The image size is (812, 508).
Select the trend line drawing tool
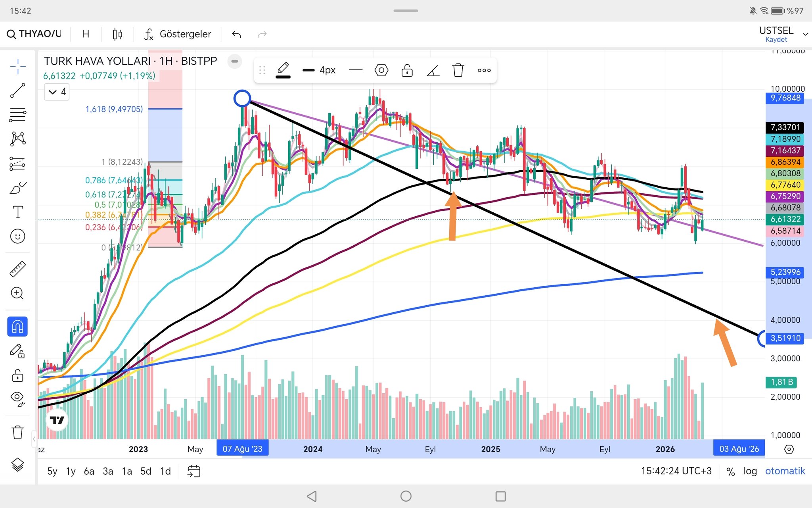[x=17, y=90]
